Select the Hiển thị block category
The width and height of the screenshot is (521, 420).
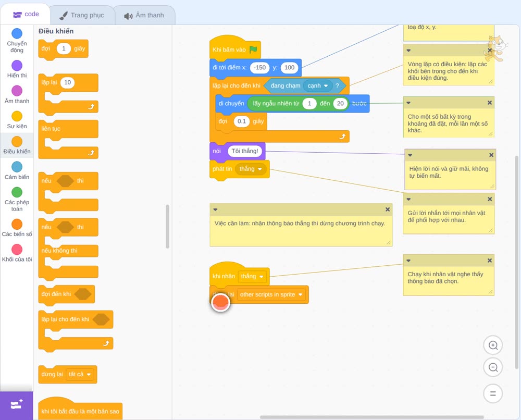(x=17, y=69)
